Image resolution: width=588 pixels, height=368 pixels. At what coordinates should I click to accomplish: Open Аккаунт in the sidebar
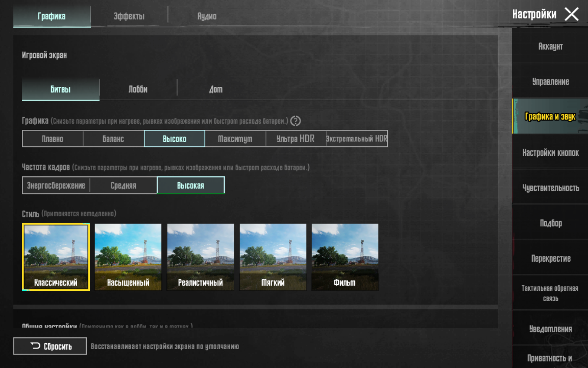tap(550, 46)
